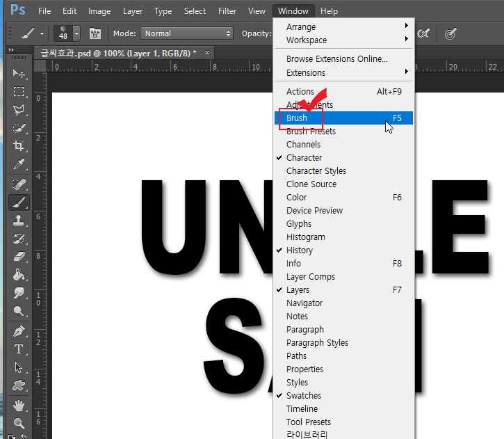This screenshot has height=439, width=504.
Task: Open the tool preset picker arrow
Action: point(42,33)
